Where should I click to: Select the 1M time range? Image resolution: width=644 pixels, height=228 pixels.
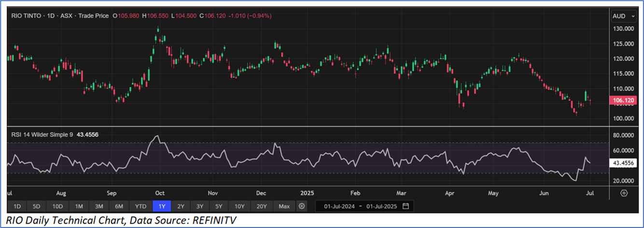point(79,206)
